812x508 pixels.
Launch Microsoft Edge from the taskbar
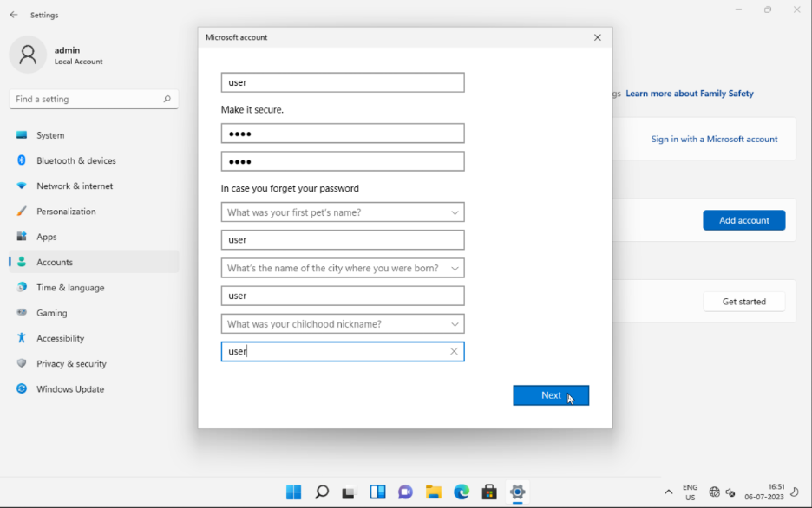[462, 492]
